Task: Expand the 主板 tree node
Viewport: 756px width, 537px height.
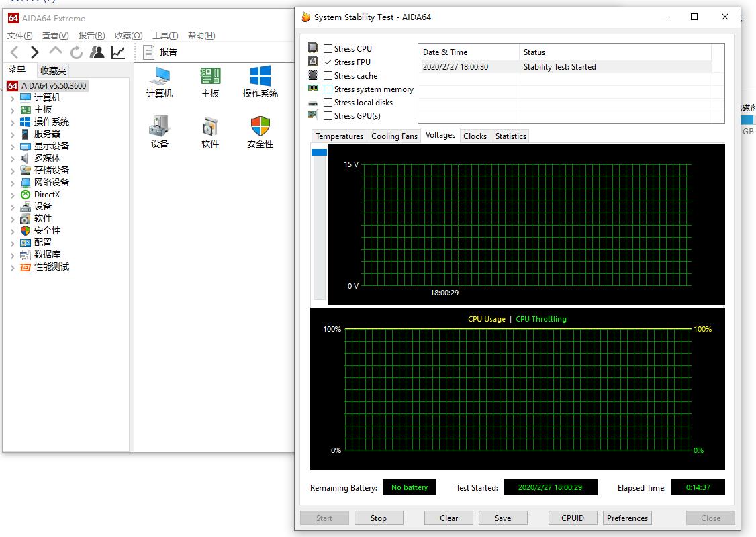Action: pos(13,110)
